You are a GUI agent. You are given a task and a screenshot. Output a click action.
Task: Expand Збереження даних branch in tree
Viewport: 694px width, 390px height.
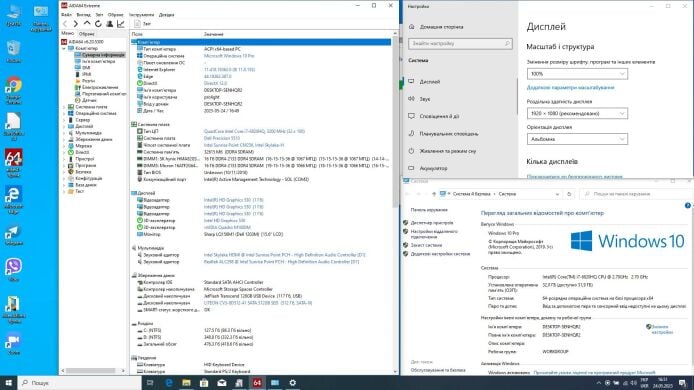65,139
